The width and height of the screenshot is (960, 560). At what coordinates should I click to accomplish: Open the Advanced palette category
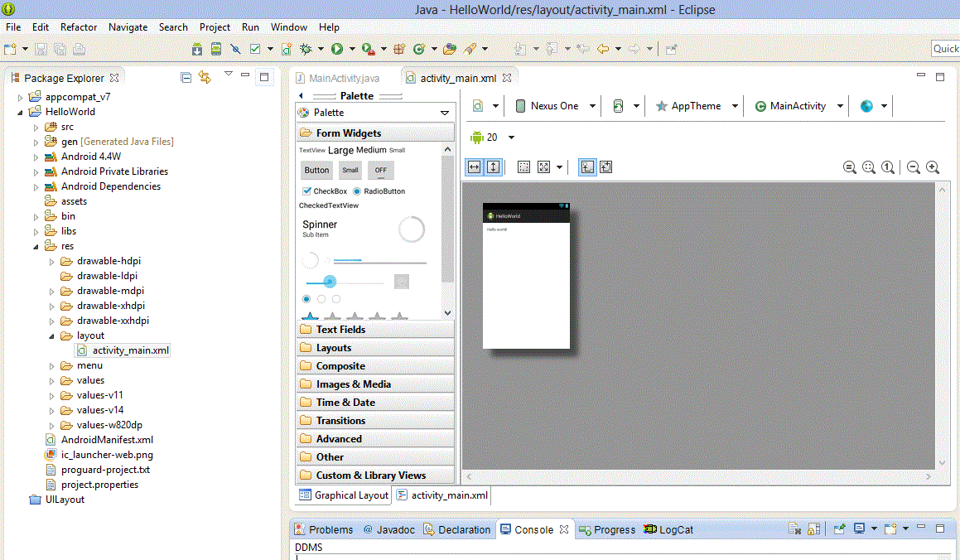[x=375, y=439]
